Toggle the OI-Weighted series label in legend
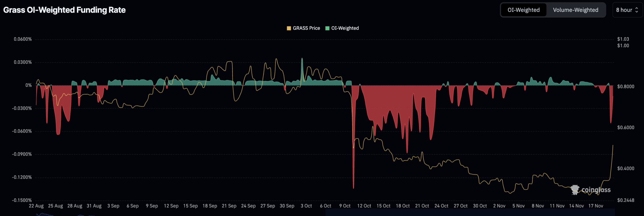This screenshot has width=644, height=216. (345, 28)
